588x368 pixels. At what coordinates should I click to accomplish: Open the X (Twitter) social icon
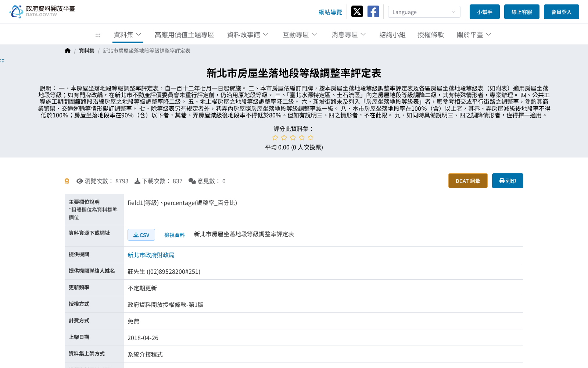pyautogui.click(x=357, y=11)
